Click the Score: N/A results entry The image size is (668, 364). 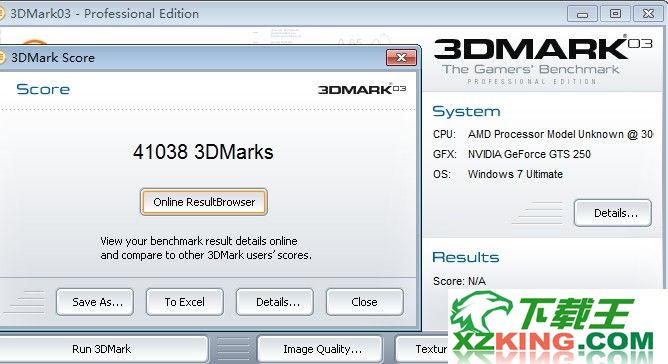click(459, 281)
